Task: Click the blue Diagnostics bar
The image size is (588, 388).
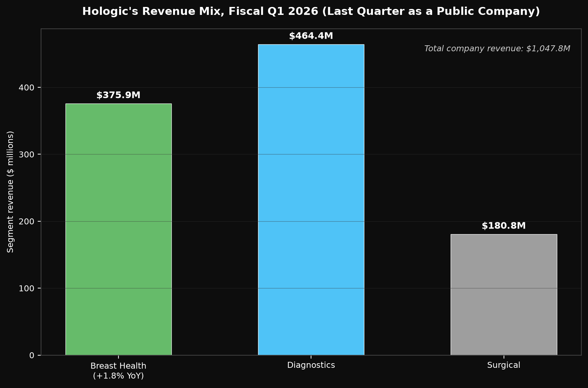Action: [311, 200]
